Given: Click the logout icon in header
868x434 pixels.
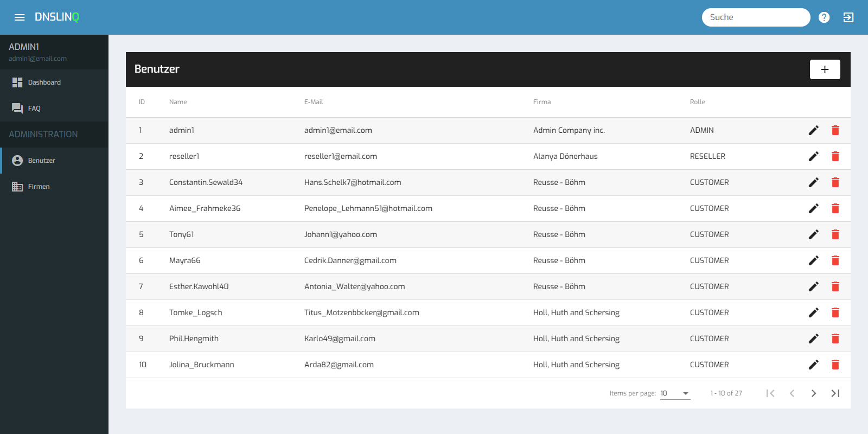Looking at the screenshot, I should click(x=848, y=17).
